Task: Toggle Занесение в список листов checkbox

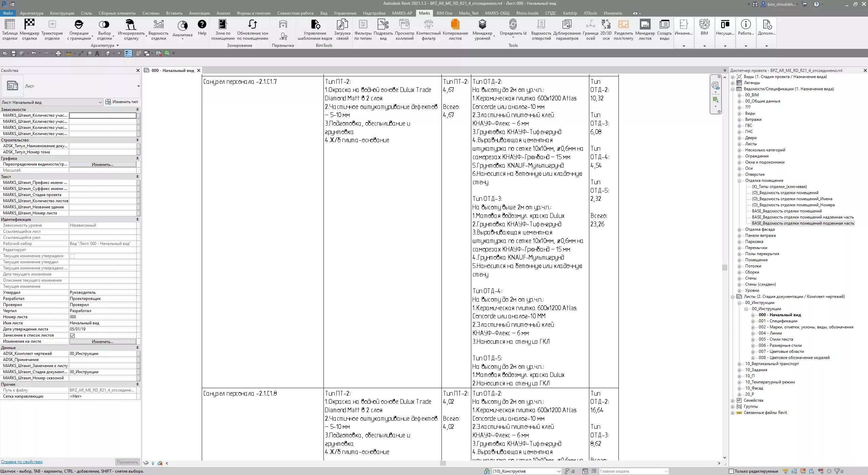Action: (x=72, y=336)
